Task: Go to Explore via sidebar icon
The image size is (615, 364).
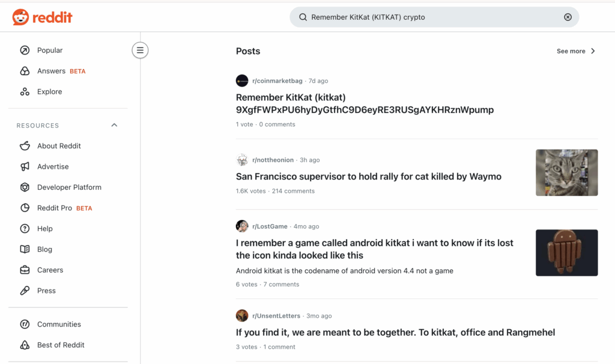Action: (25, 92)
